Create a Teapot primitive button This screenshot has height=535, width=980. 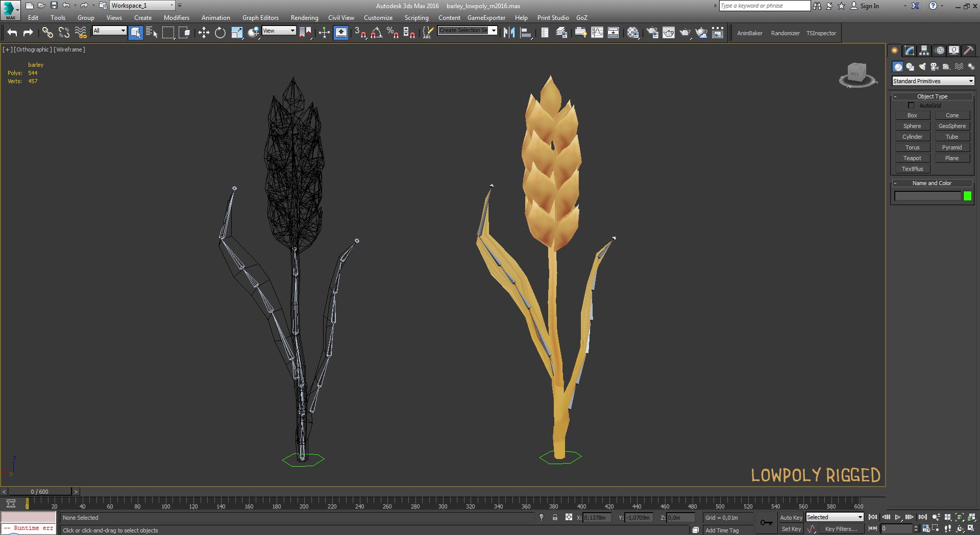coord(912,158)
